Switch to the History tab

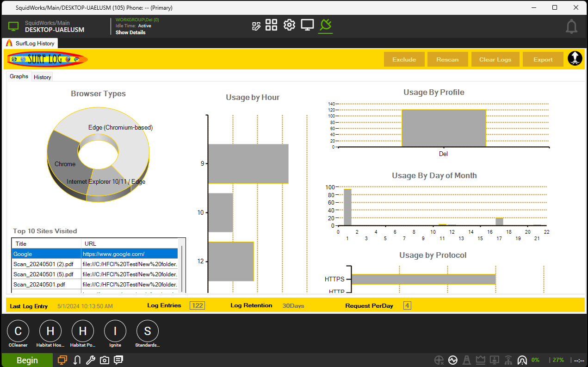[x=42, y=77]
